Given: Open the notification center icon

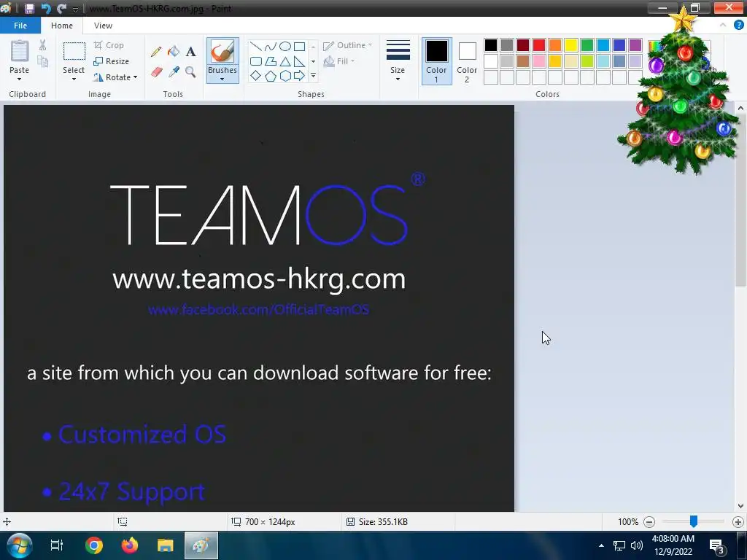Looking at the screenshot, I should click(716, 545).
